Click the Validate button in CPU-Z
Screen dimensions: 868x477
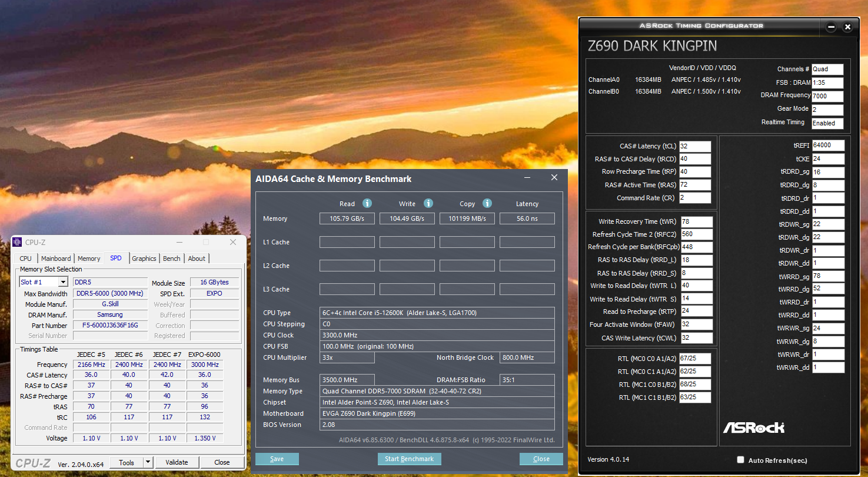pyautogui.click(x=177, y=462)
